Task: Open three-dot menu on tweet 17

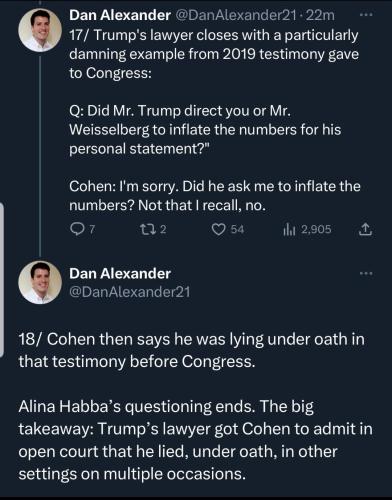Action: point(366,15)
